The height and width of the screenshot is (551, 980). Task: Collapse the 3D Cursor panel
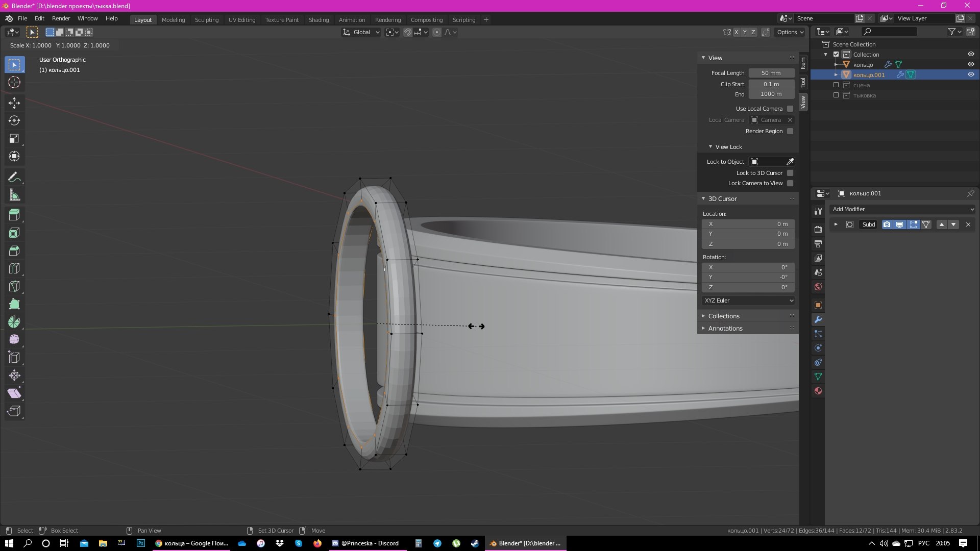coord(722,199)
